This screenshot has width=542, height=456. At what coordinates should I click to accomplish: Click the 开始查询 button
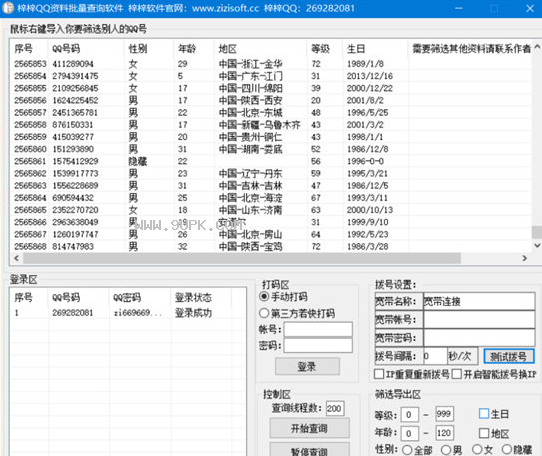[309, 428]
